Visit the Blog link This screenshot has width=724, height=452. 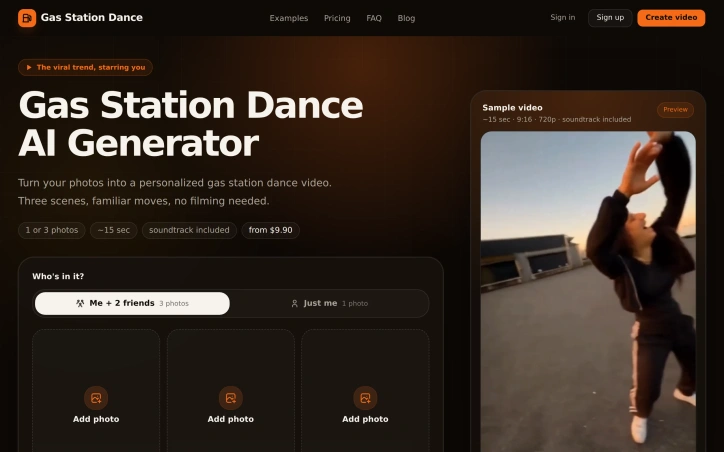pos(406,18)
